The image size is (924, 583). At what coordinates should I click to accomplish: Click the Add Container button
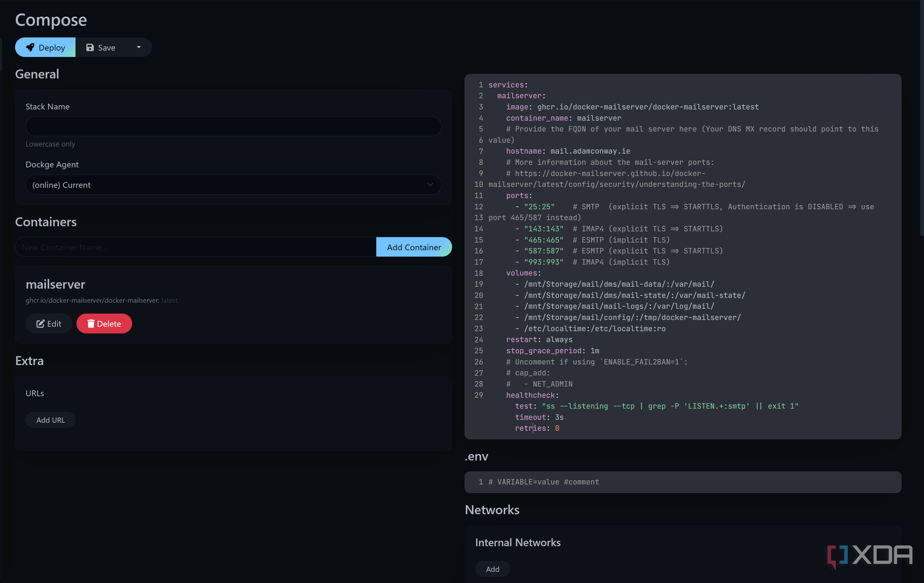414,247
